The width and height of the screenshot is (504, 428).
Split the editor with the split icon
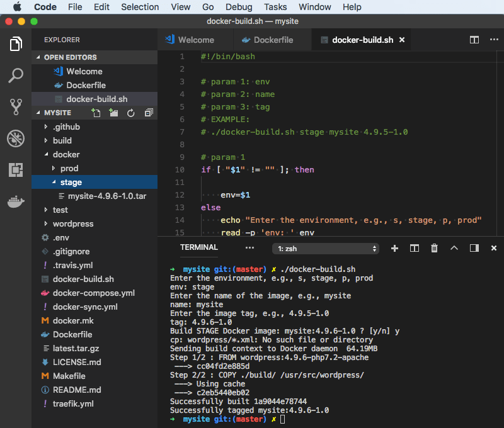point(474,40)
